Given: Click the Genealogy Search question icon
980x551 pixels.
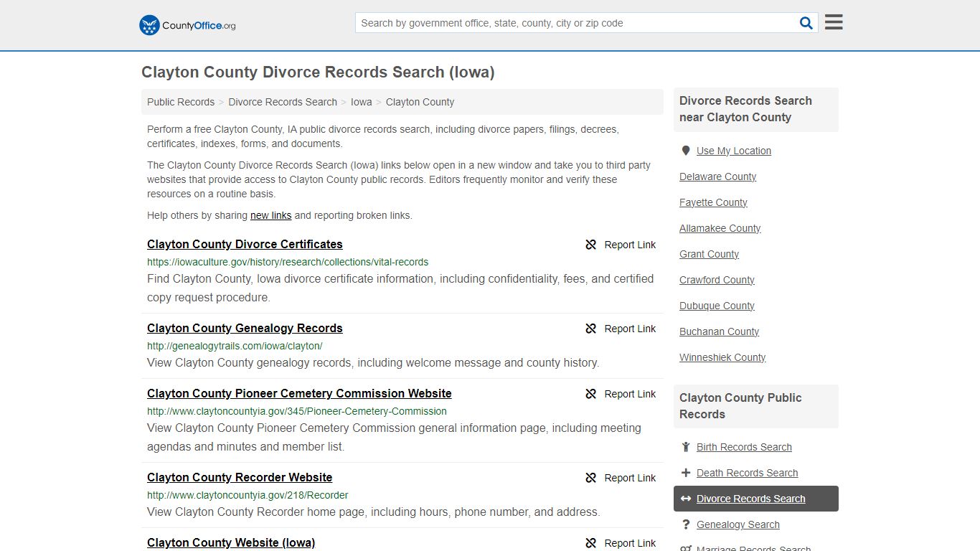Looking at the screenshot, I should [686, 524].
